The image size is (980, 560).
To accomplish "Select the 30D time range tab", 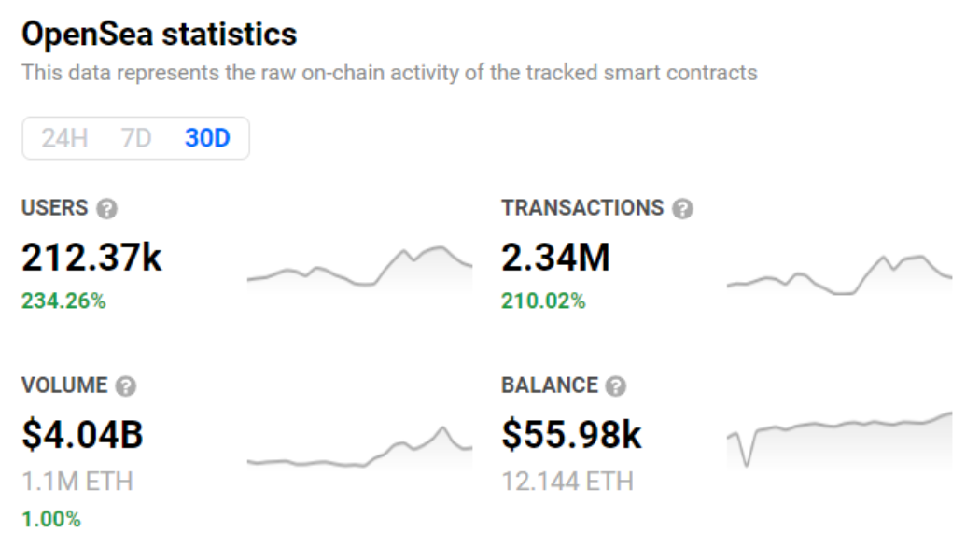I will click(207, 138).
